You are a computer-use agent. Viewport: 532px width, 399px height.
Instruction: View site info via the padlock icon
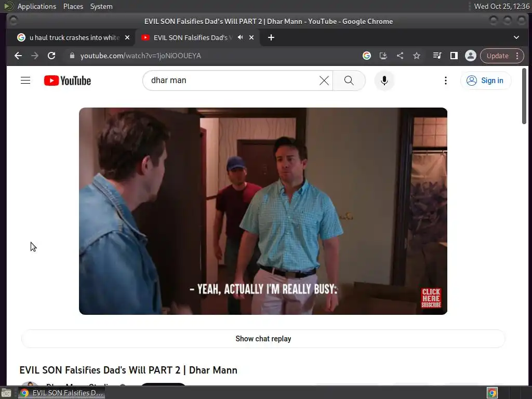[x=72, y=56]
